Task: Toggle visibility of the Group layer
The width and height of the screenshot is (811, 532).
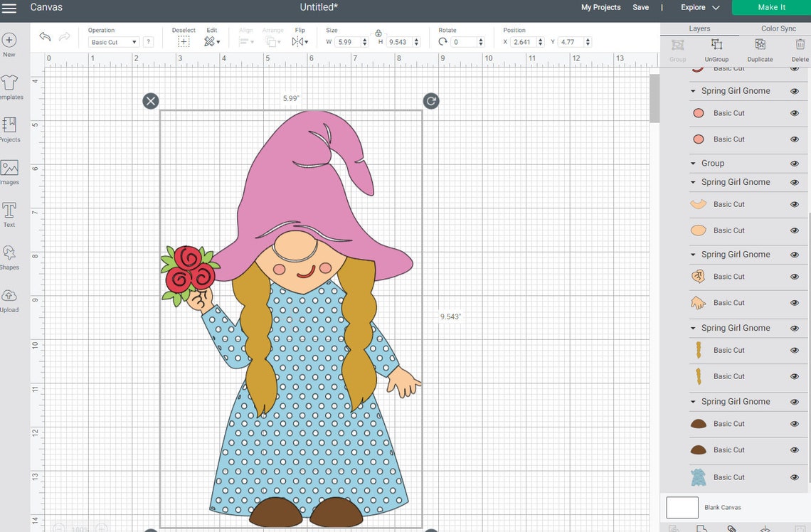Action: coord(795,163)
